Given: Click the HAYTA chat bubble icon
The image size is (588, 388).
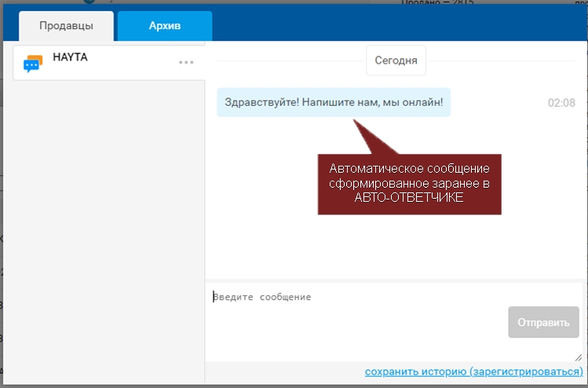Looking at the screenshot, I should click(x=32, y=64).
